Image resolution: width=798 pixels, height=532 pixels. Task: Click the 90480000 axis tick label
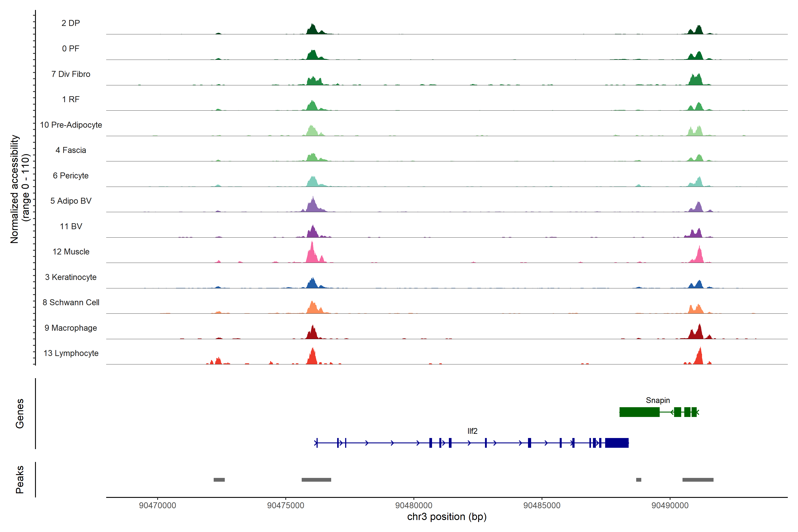click(414, 505)
